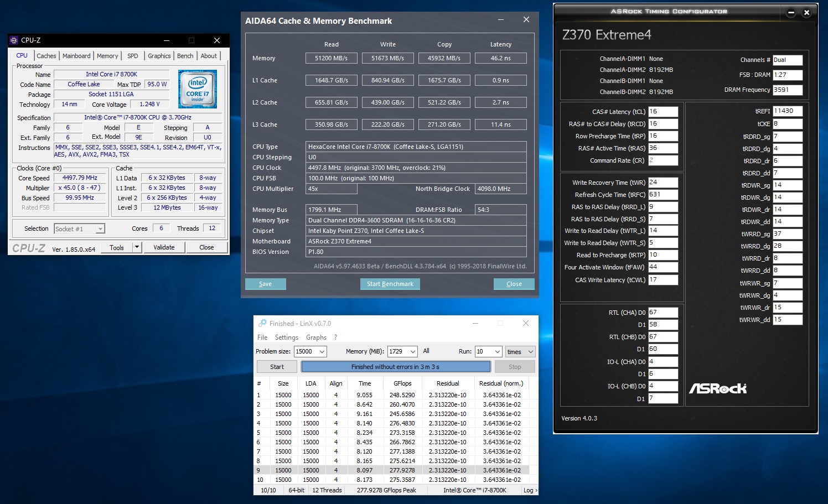Screen dimensions: 828x504
Task: Click the Command Rate (CR) field
Action: (663, 160)
